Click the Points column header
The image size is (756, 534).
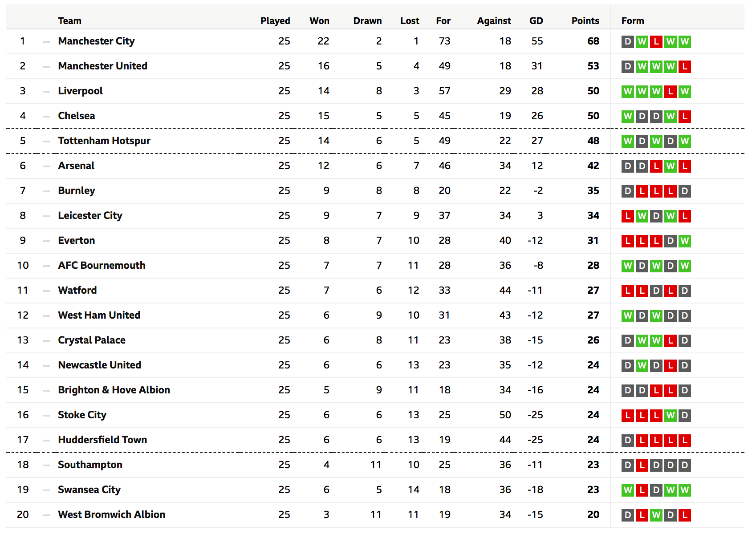(585, 21)
